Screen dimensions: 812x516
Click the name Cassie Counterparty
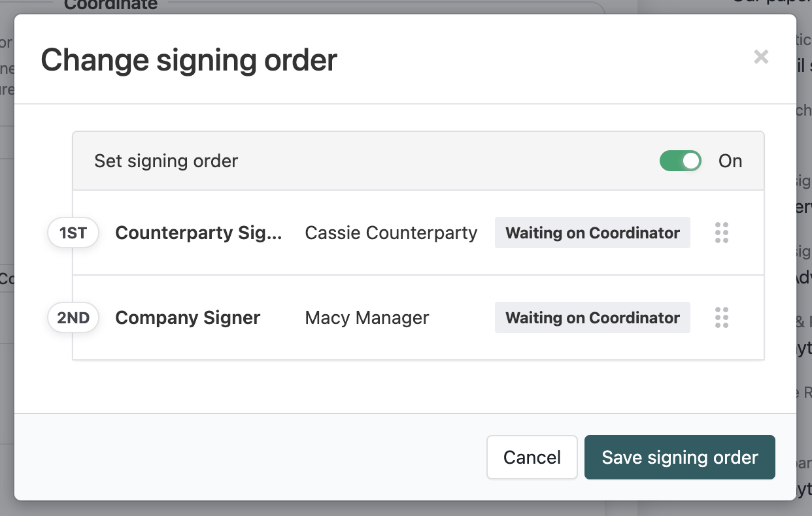391,233
